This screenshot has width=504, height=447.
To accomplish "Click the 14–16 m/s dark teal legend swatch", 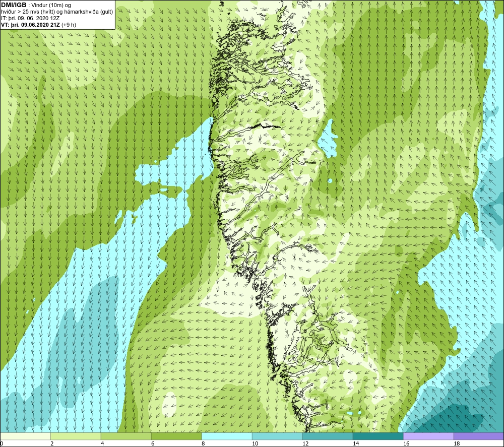I will point(378,436).
